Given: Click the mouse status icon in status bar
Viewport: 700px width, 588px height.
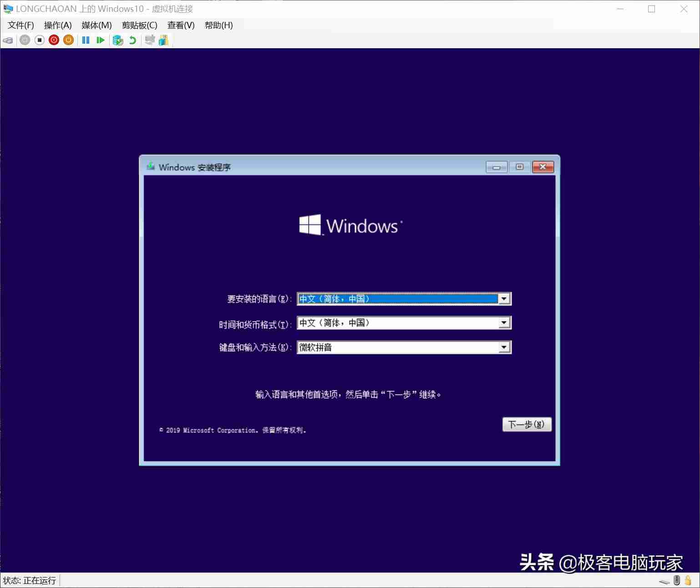Looking at the screenshot, I should tap(677, 580).
